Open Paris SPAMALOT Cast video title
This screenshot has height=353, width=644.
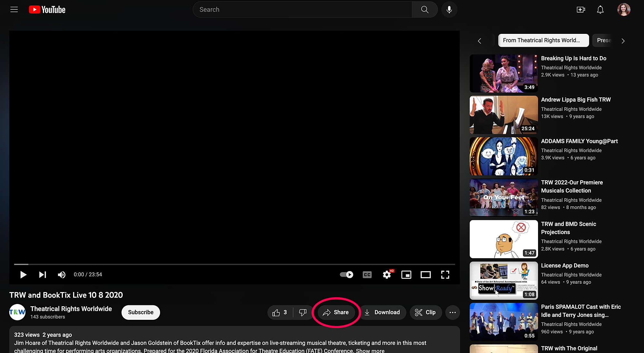pos(581,311)
